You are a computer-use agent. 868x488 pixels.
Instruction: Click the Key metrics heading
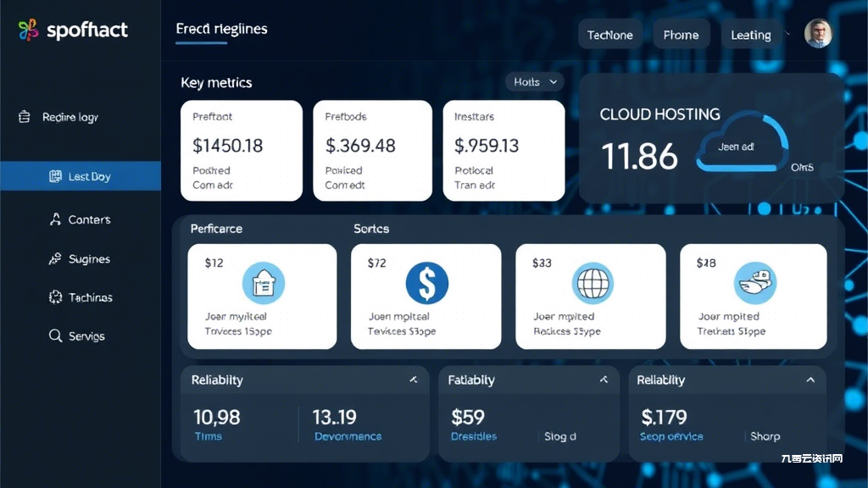(x=216, y=82)
